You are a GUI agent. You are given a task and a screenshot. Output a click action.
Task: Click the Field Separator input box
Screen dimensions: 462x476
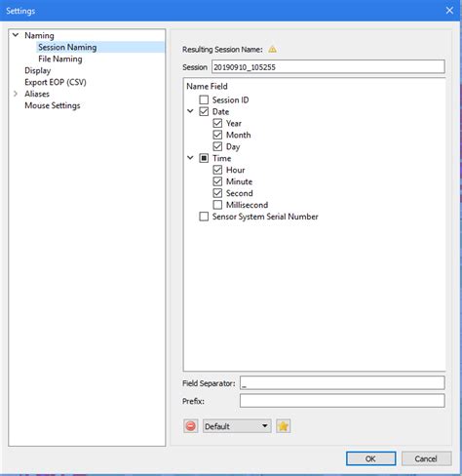pyautogui.click(x=342, y=382)
